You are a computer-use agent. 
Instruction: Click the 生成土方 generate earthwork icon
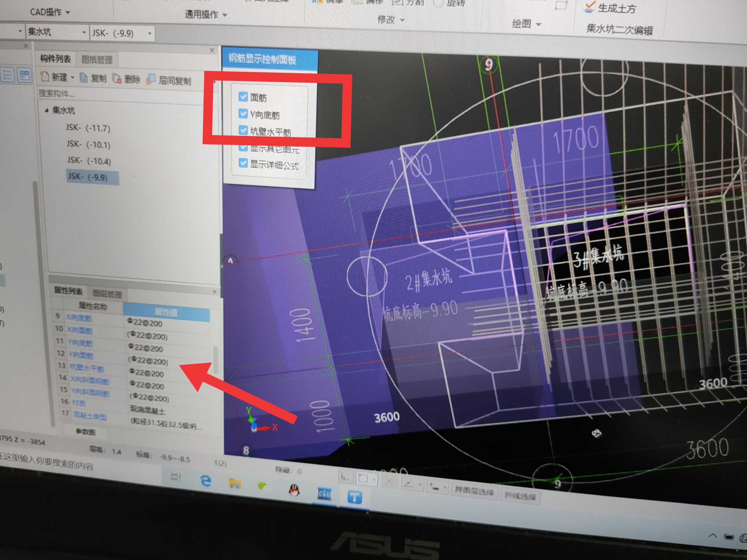coord(589,7)
